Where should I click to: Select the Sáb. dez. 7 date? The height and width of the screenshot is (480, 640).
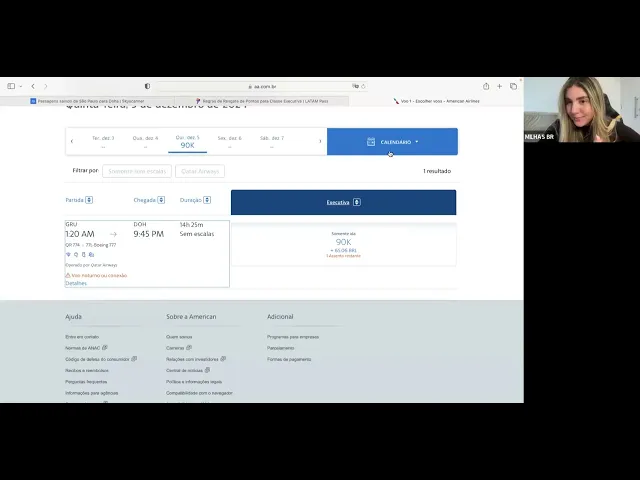272,142
